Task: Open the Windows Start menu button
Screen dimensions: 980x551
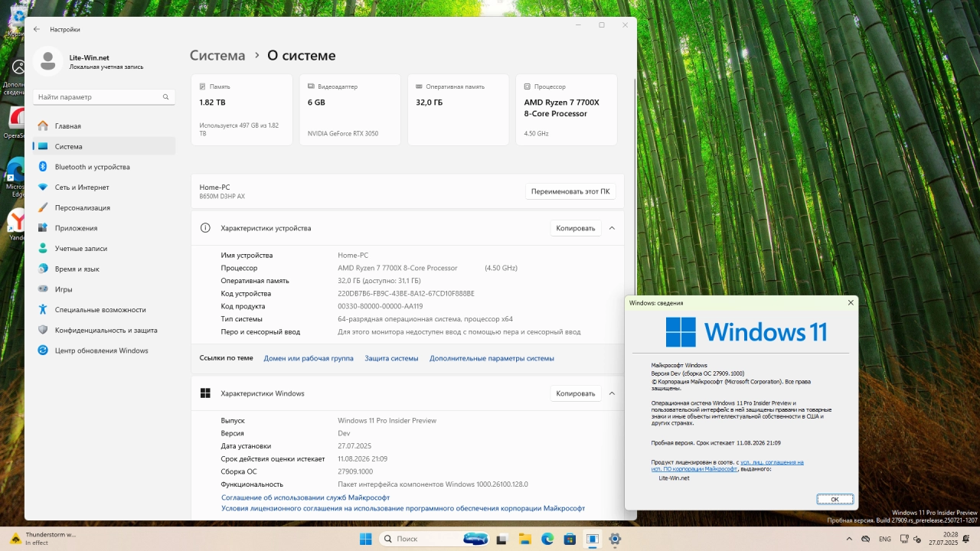Action: click(x=366, y=539)
